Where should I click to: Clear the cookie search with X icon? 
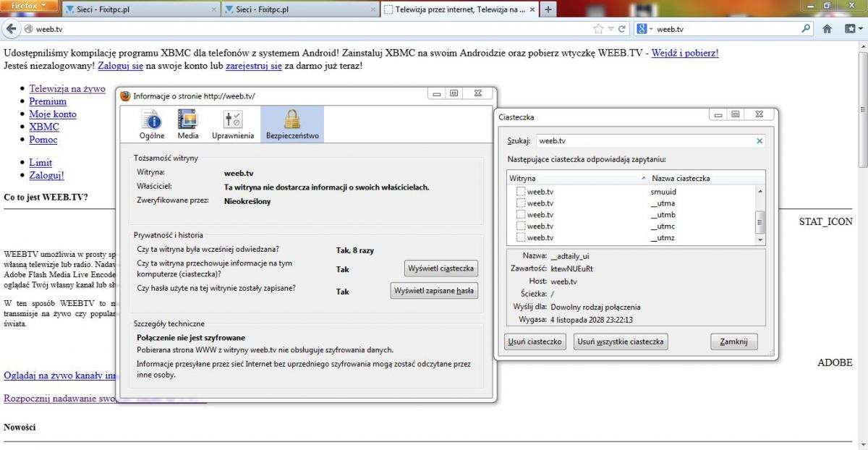click(759, 141)
